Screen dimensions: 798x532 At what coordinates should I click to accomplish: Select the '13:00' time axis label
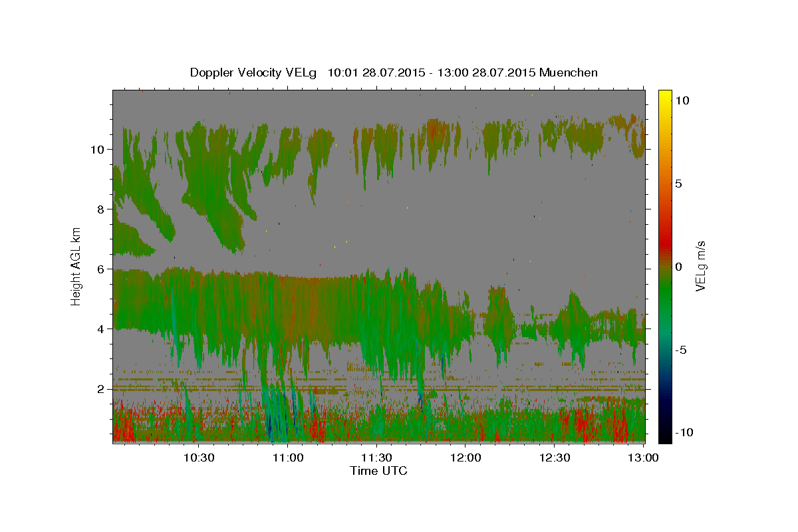coord(644,458)
